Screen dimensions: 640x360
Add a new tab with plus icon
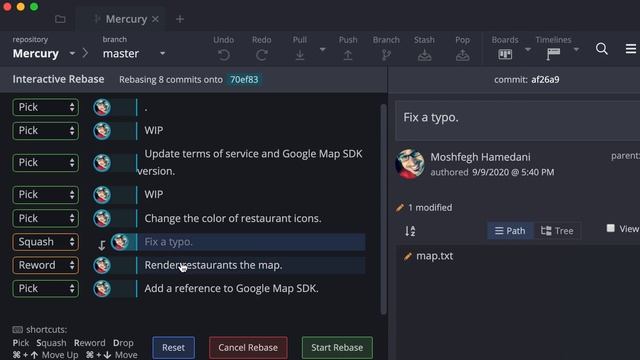pyautogui.click(x=180, y=19)
